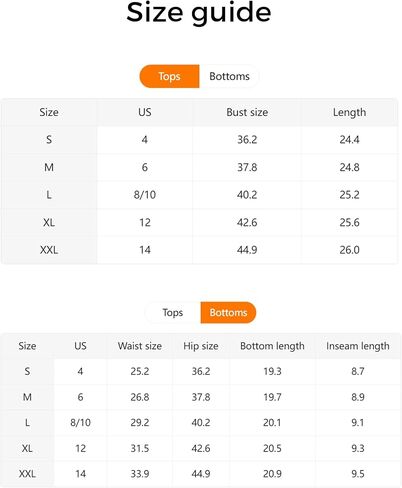Click the orange Bottoms tab in lower toggle

(x=228, y=313)
